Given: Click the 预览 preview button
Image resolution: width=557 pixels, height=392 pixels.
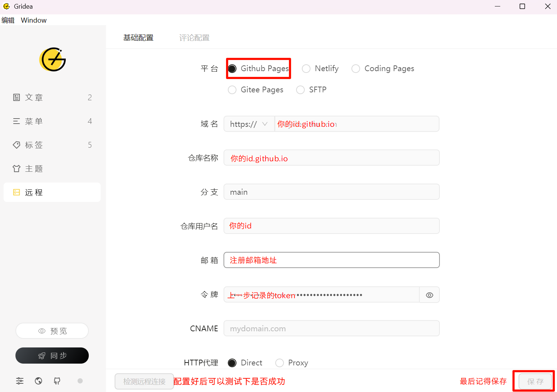Looking at the screenshot, I should 52,331.
